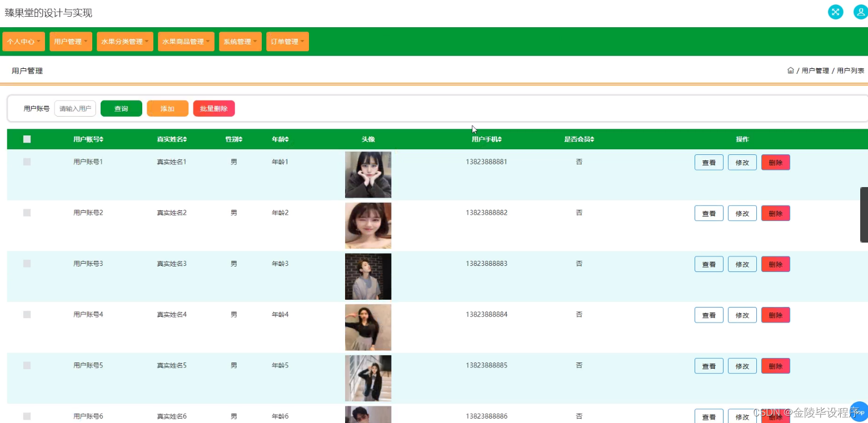This screenshot has width=868, height=423.
Task: Click the green 查询 search button
Action: point(121,108)
